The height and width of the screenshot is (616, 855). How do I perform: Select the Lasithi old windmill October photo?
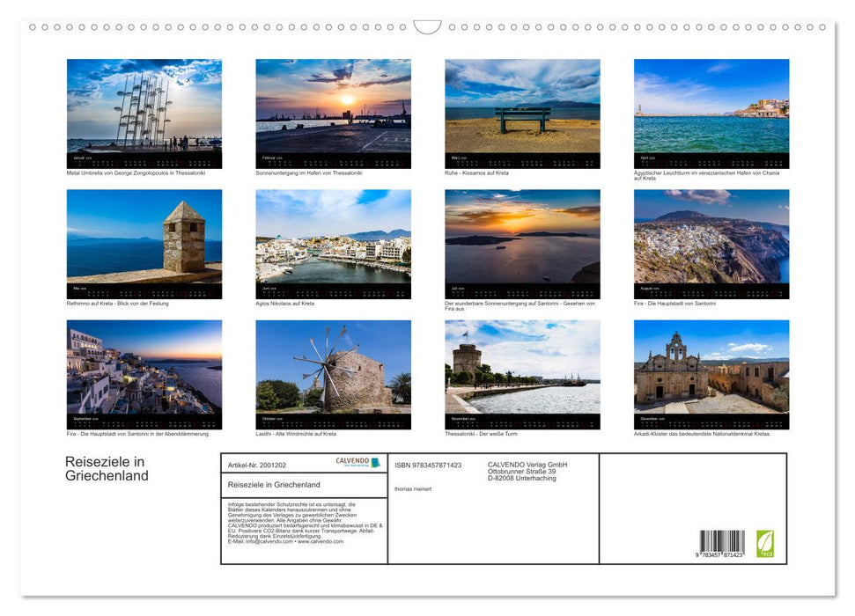(333, 367)
